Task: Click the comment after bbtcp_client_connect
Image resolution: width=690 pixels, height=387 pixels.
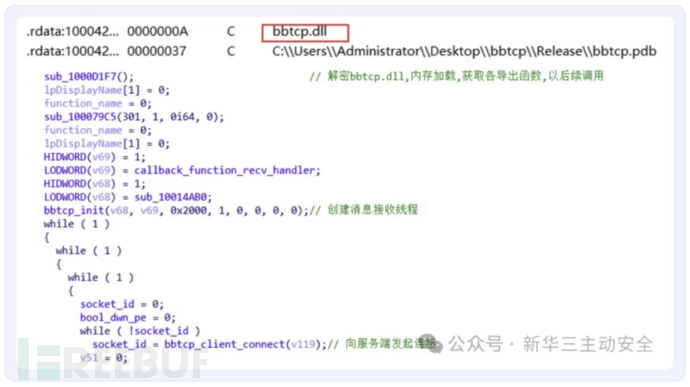Action: coord(382,344)
